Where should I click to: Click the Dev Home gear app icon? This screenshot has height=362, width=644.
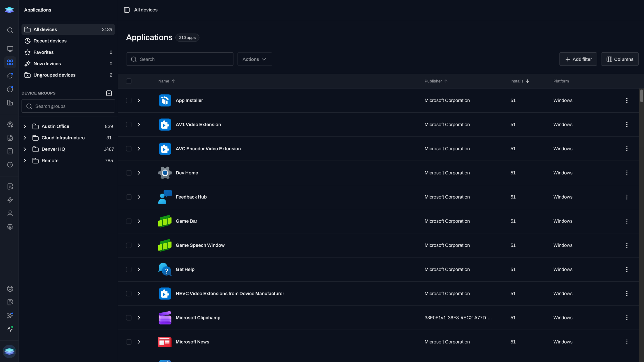pos(165,173)
